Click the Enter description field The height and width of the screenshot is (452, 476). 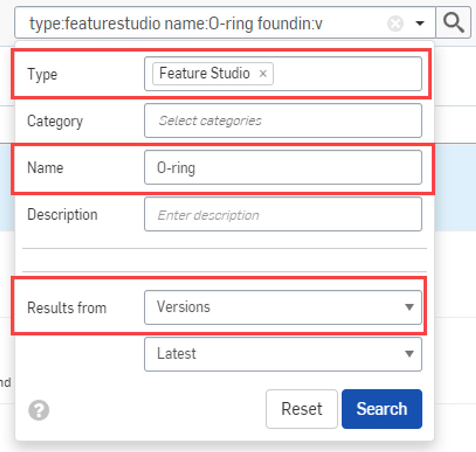283,214
